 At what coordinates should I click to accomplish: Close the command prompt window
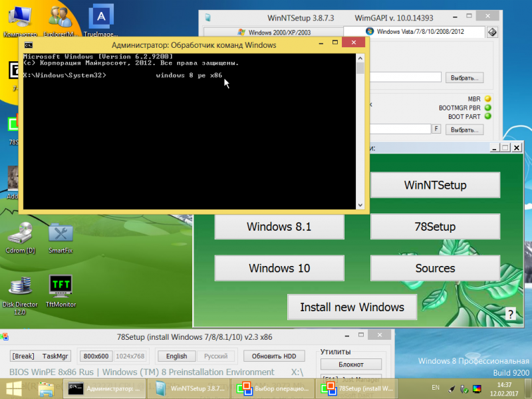354,42
